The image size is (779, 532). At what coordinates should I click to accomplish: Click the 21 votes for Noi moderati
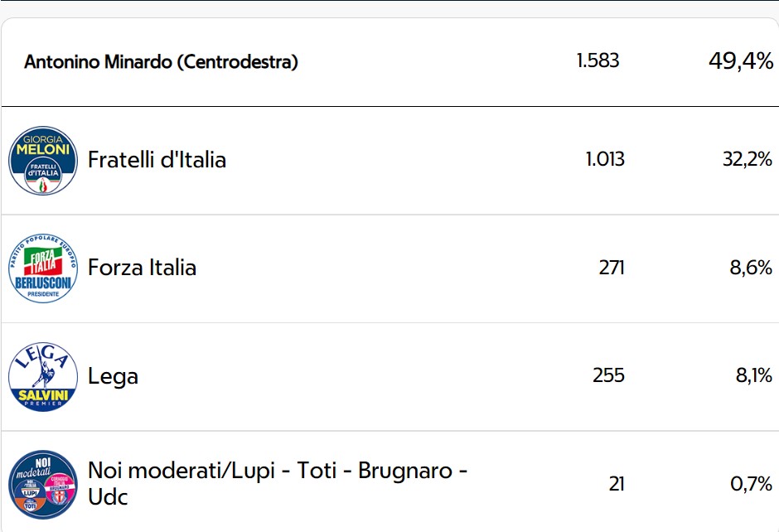pyautogui.click(x=617, y=484)
